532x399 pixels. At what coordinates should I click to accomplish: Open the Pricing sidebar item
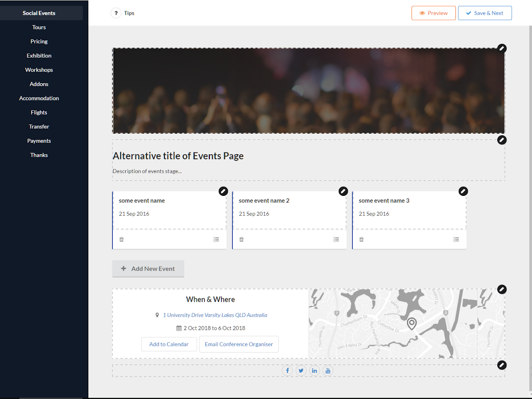click(39, 41)
